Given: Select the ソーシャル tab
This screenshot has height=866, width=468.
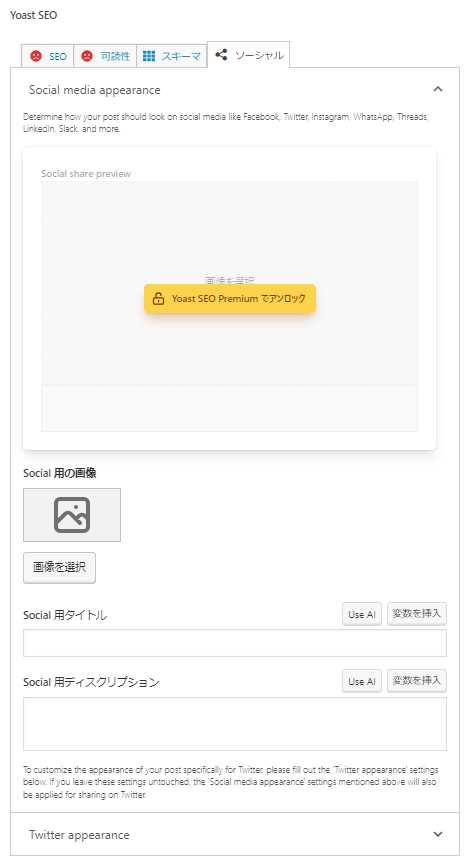Looking at the screenshot, I should coord(249,55).
